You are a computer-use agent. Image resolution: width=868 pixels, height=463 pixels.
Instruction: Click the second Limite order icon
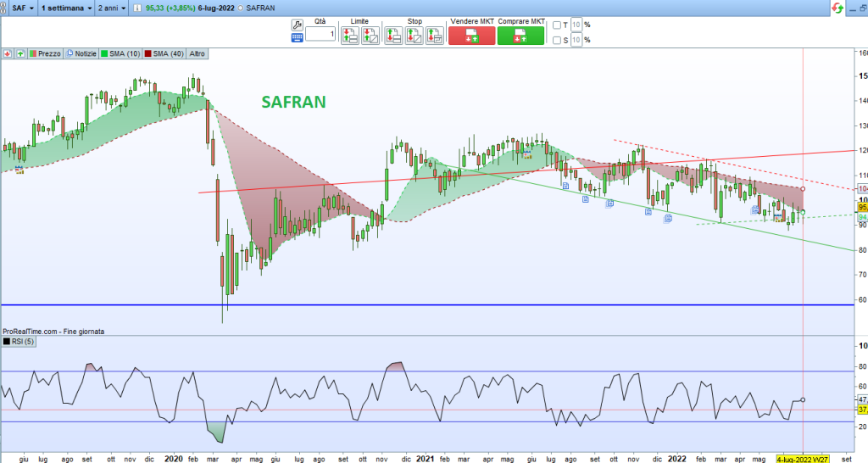[370, 36]
